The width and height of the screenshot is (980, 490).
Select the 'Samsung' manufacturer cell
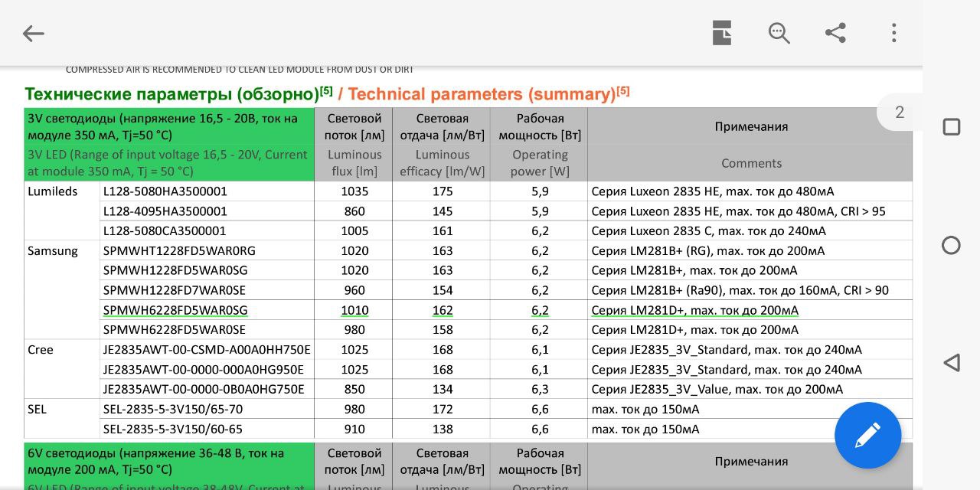click(x=53, y=251)
